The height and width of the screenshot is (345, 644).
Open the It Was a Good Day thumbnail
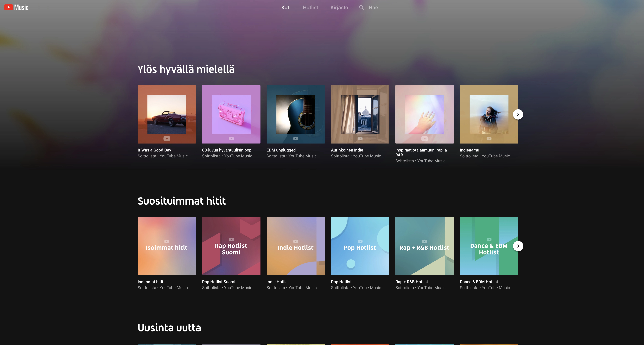(167, 114)
